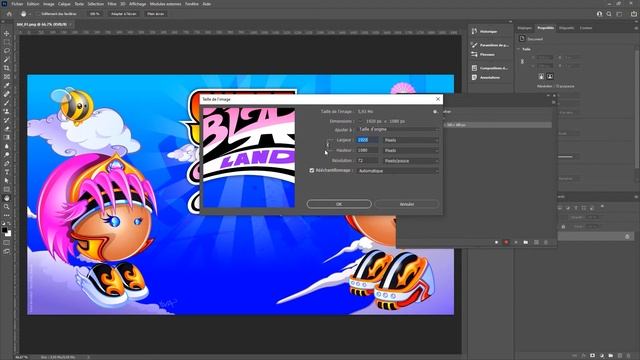Viewport: 640px width, 360px height.
Task: Open the workspace switcher icon
Action: pyautogui.click(x=619, y=14)
